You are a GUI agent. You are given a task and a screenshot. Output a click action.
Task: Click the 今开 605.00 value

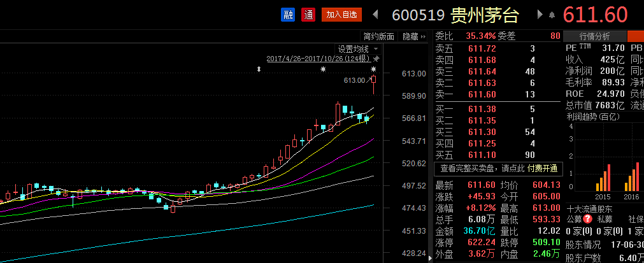[x=547, y=197]
